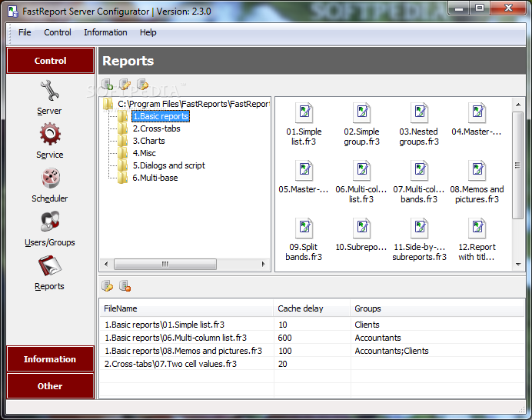The height and width of the screenshot is (420, 532).
Task: Open the Users/Groups icon
Action: (x=50, y=222)
